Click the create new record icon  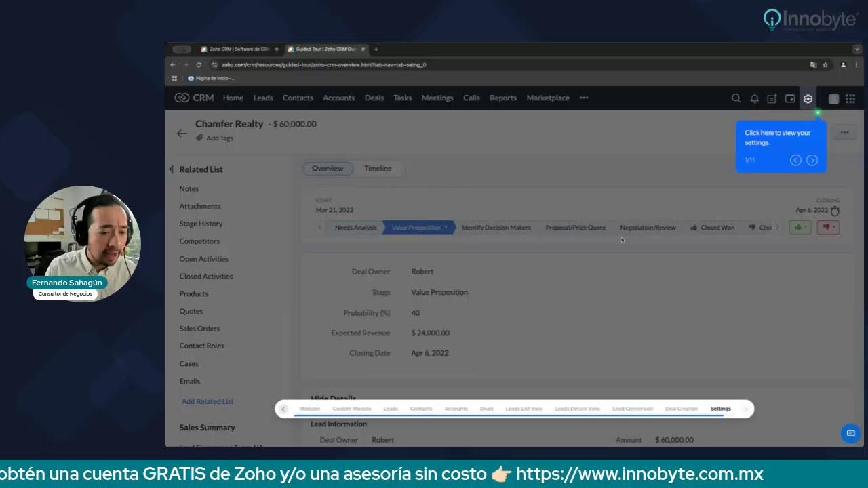(772, 98)
